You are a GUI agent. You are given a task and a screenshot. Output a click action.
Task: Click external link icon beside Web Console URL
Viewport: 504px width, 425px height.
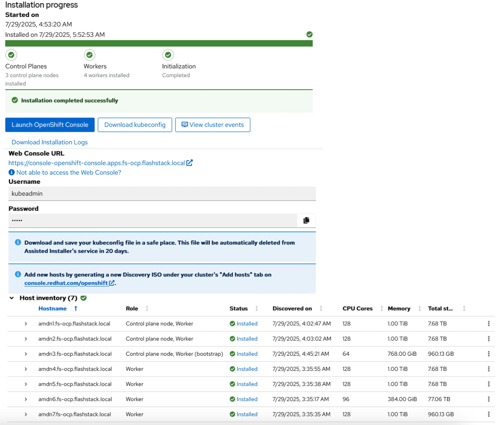[x=189, y=163]
